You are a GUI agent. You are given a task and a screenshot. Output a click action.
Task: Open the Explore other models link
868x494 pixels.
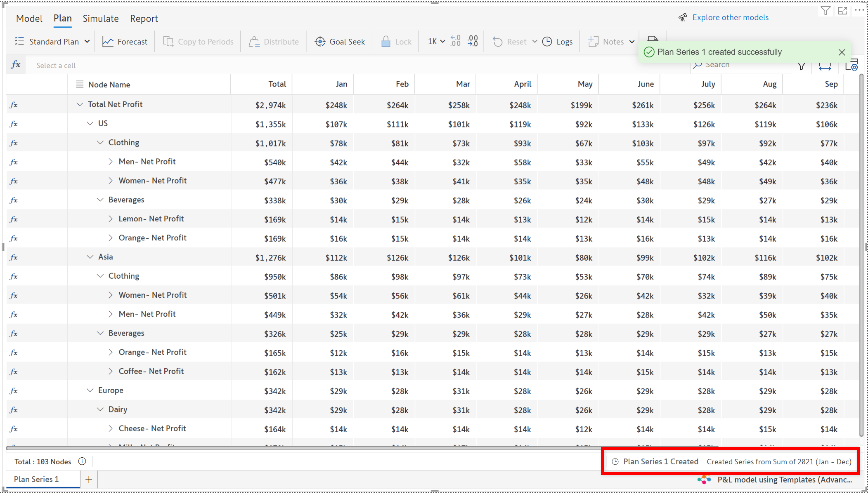[730, 17]
